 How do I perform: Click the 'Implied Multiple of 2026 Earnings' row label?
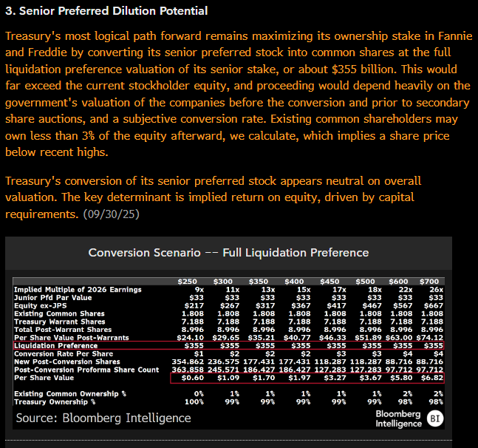click(x=78, y=289)
